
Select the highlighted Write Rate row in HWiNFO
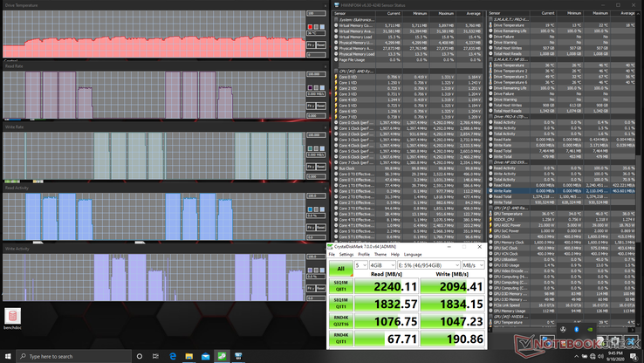(x=562, y=191)
